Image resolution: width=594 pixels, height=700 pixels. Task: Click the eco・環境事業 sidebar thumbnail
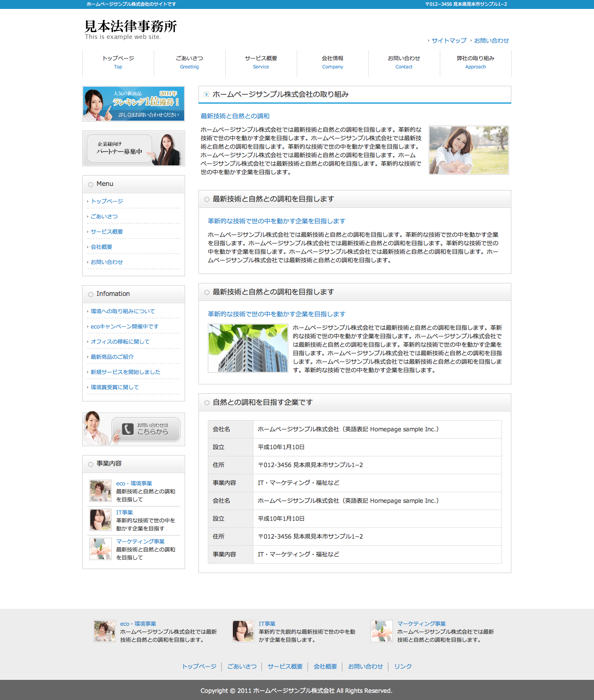[x=101, y=491]
